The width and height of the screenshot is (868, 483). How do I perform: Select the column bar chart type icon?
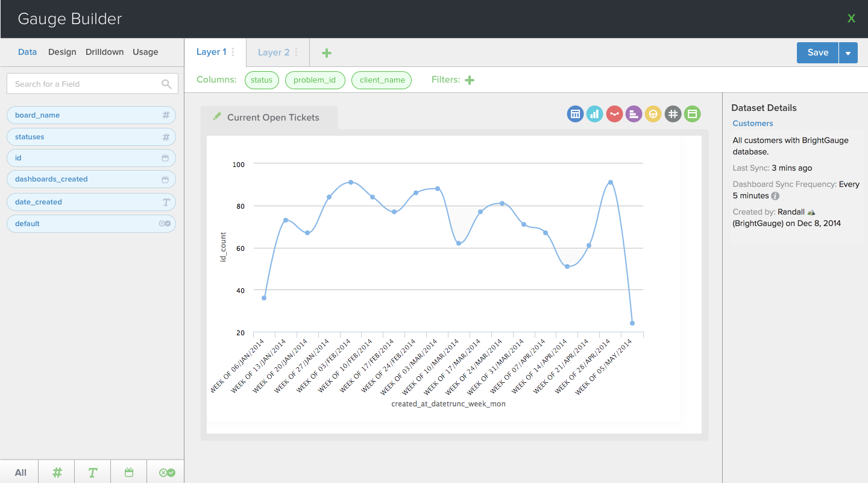594,114
